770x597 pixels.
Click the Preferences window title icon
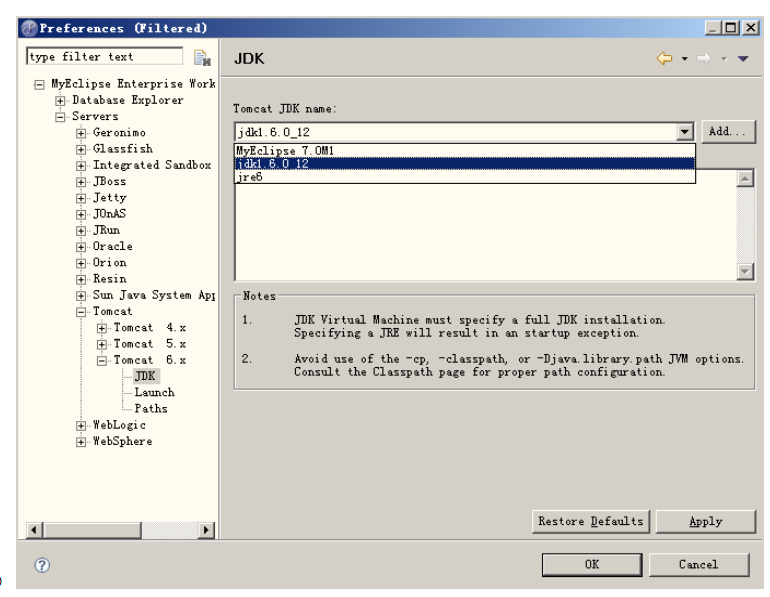tap(29, 28)
